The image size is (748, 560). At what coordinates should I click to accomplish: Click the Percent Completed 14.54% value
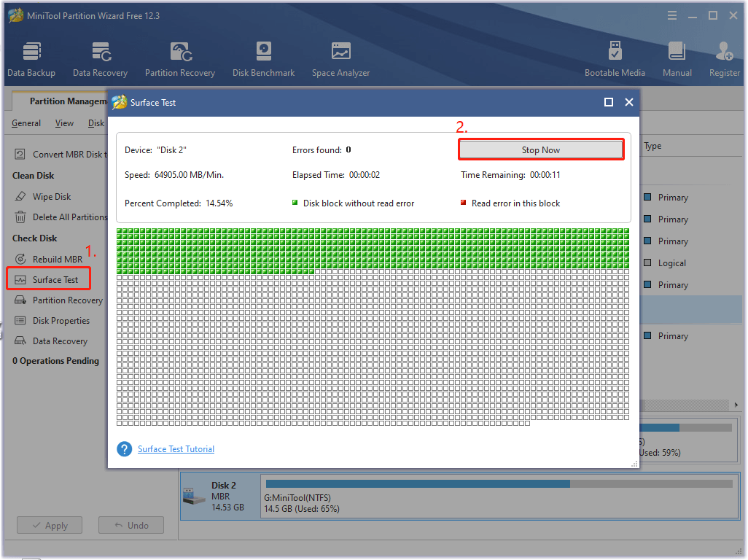coord(219,203)
